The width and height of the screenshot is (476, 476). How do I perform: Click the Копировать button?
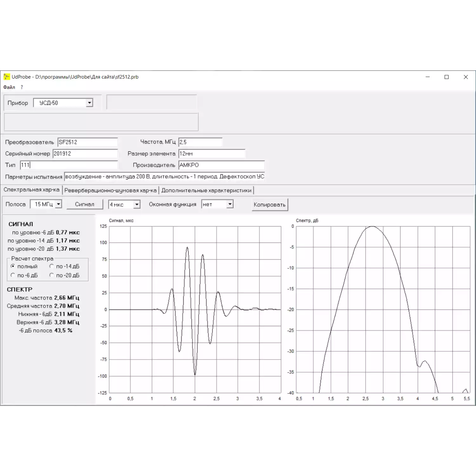click(269, 205)
